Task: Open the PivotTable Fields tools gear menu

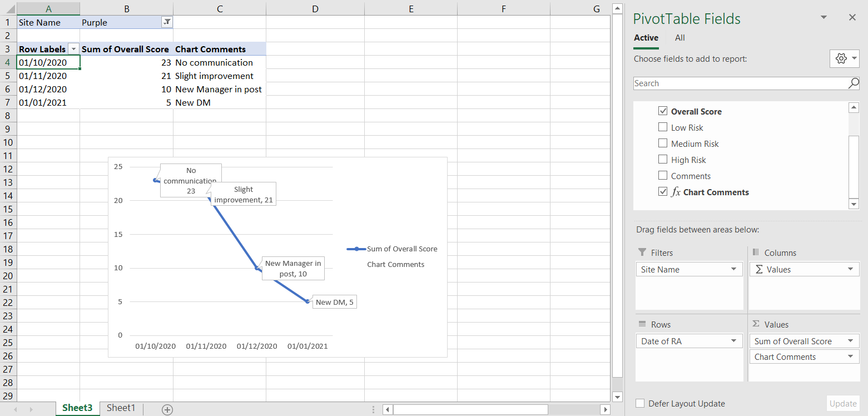Action: point(844,58)
